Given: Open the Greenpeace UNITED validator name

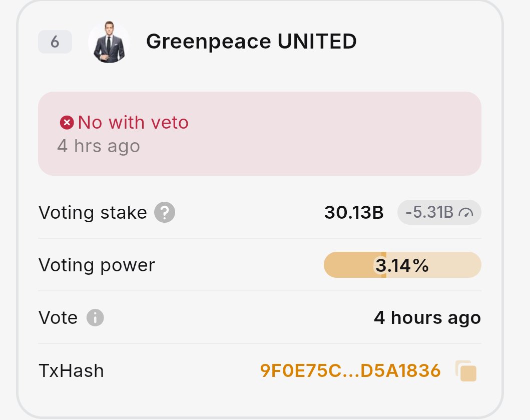Looking at the screenshot, I should coord(251,42).
